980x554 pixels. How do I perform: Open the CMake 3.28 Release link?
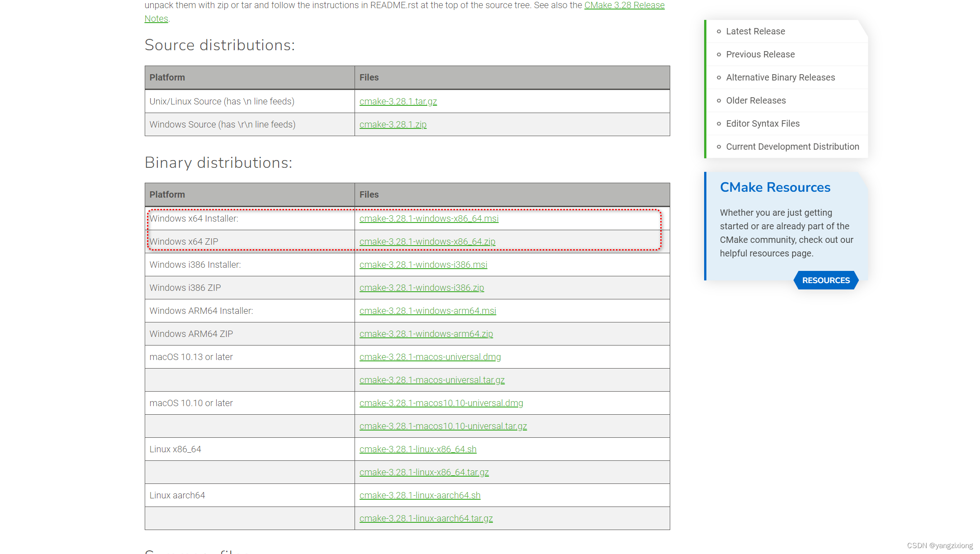(624, 5)
